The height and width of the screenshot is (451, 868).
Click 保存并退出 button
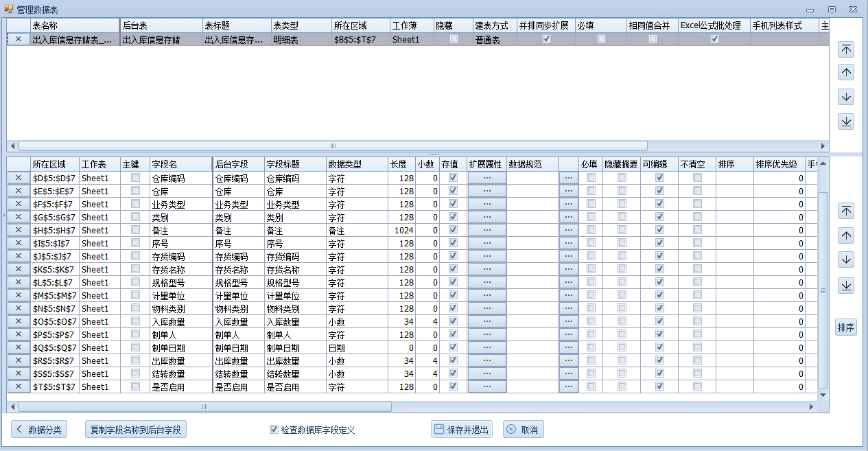[x=461, y=430]
